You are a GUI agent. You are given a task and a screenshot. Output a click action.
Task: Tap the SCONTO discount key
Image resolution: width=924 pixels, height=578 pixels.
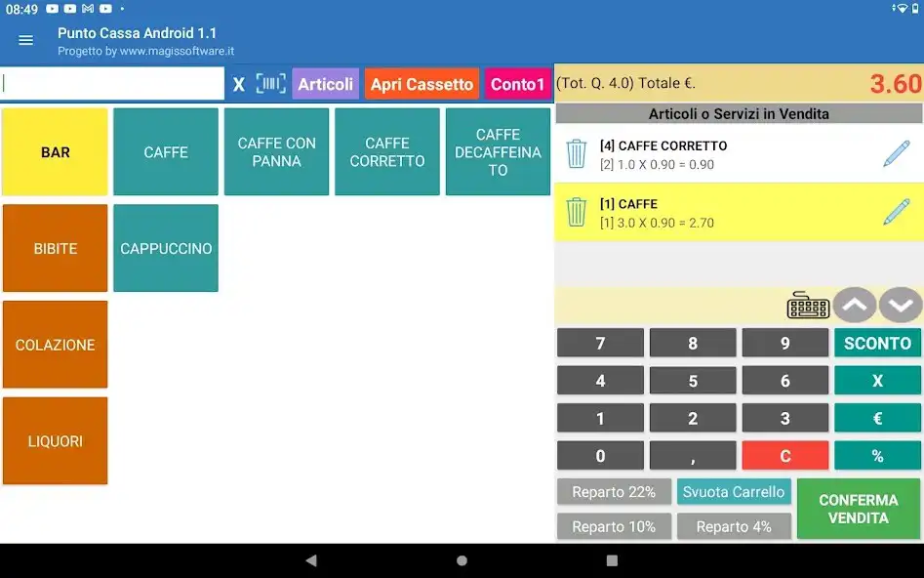pyautogui.click(x=877, y=343)
